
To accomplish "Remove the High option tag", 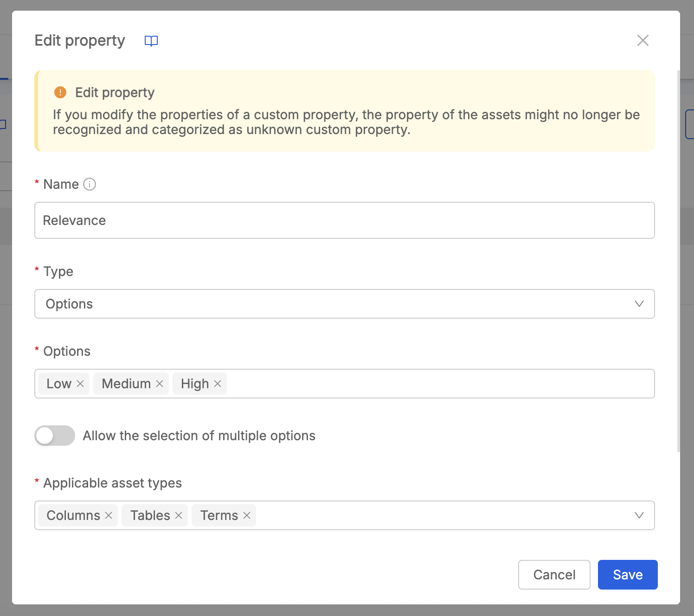I will coord(218,384).
